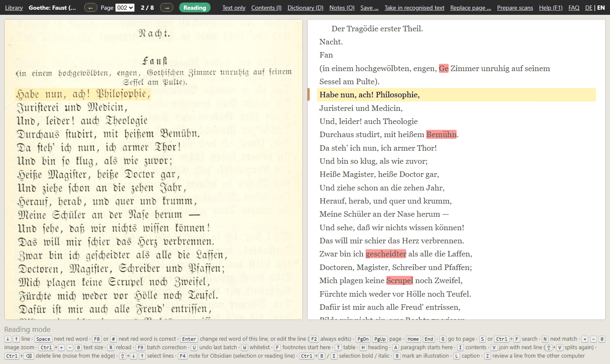Select transcribed line Da steh' ich nun, ich armer Thor!
The width and height of the screenshot is (610, 364).
point(378,148)
